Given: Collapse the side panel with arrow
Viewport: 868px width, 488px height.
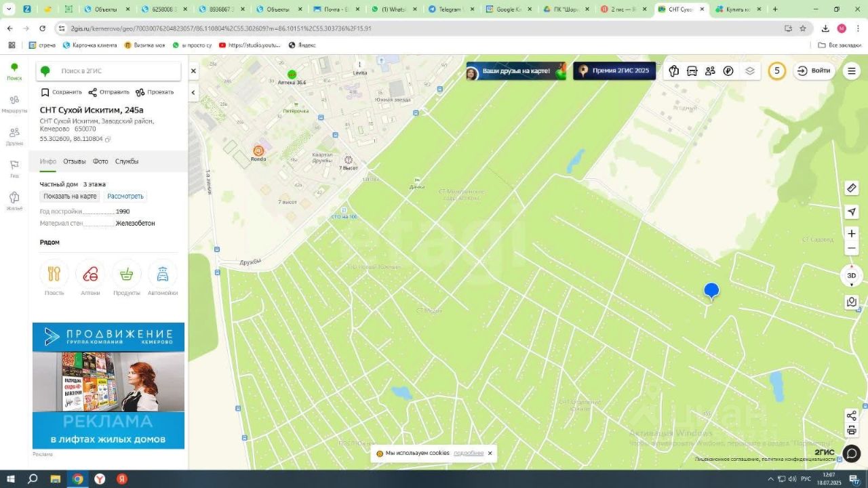Looking at the screenshot, I should click(193, 93).
